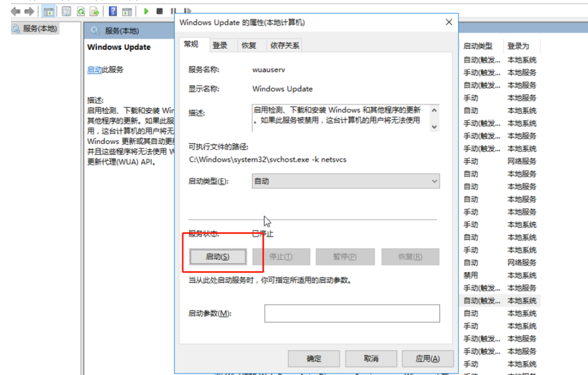Click the black stop service square icon

[x=159, y=11]
